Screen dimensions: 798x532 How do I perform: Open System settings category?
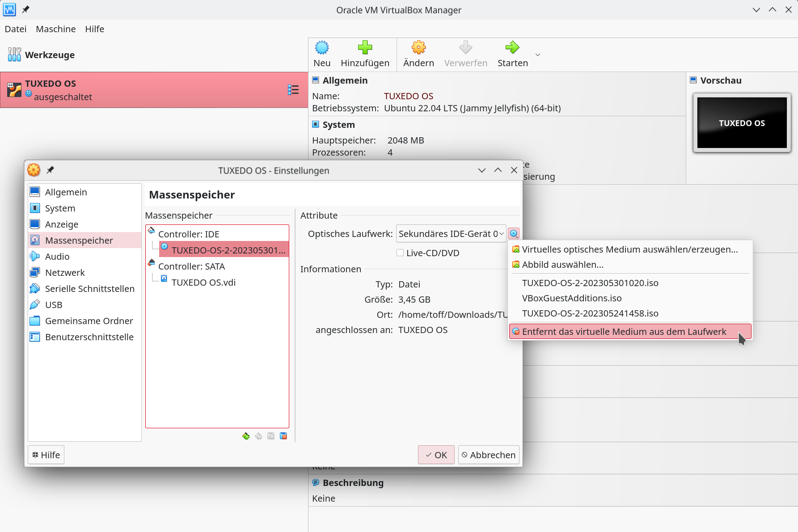[84, 208]
